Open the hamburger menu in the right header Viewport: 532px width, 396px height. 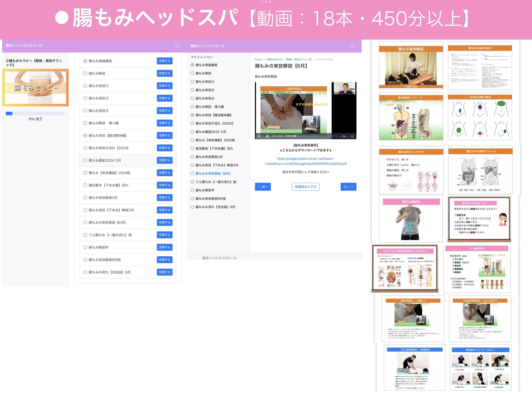pos(352,46)
